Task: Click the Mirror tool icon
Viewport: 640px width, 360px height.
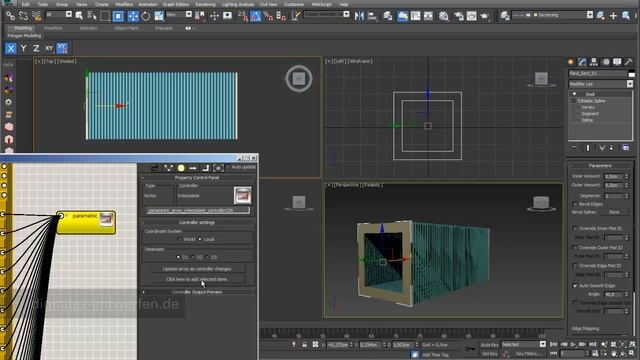Action: point(359,16)
